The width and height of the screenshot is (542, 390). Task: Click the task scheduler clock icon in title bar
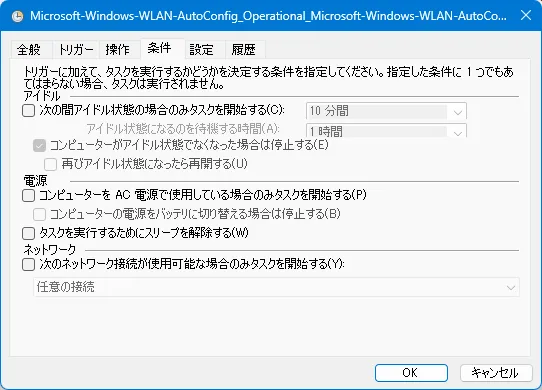[x=17, y=16]
